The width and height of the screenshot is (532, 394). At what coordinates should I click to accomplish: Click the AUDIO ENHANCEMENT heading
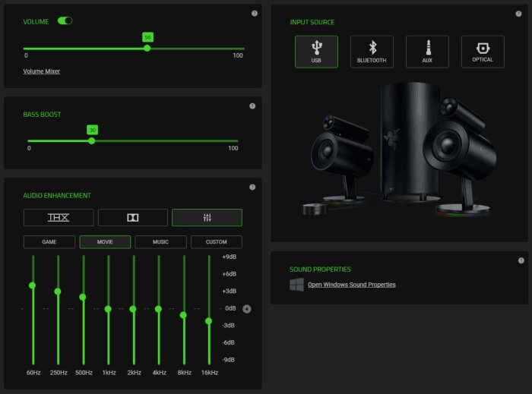(57, 195)
